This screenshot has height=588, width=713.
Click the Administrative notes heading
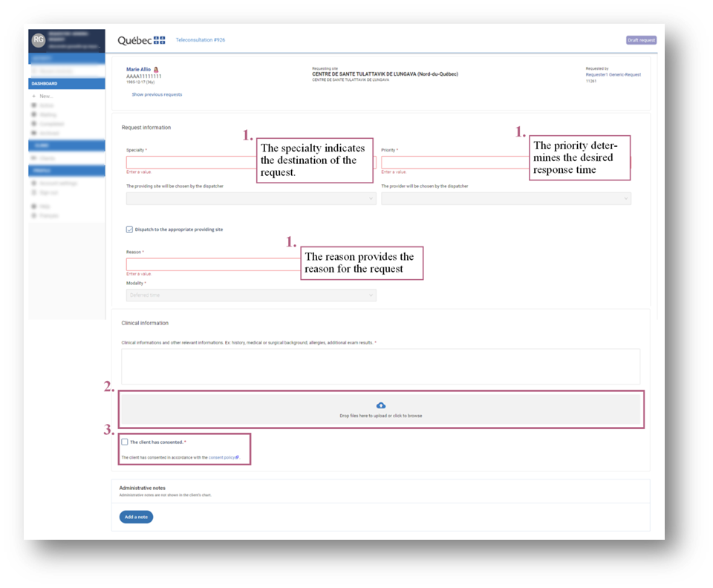(x=143, y=488)
